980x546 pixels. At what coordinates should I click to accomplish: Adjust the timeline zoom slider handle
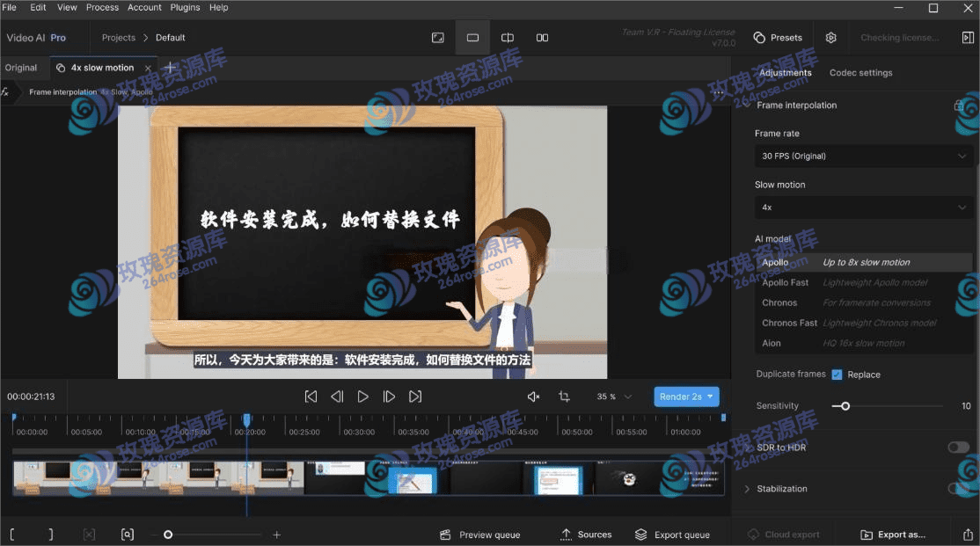(168, 535)
